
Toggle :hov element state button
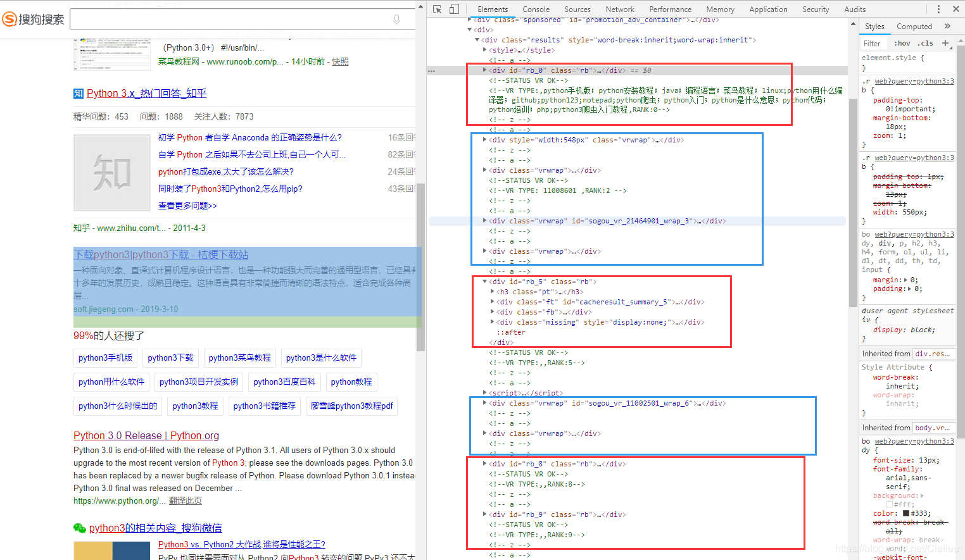coord(902,44)
